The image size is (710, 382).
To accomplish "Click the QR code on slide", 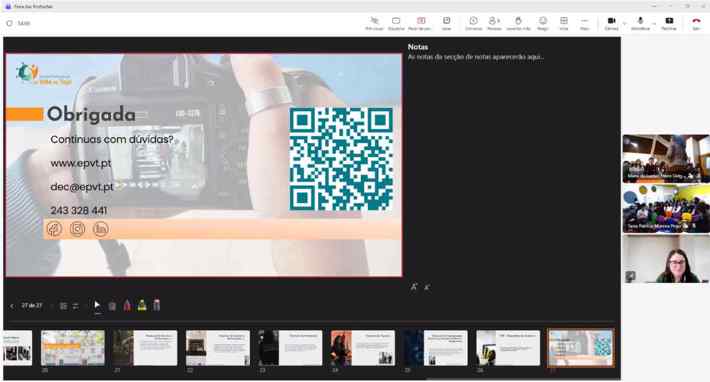I will coord(341,159).
